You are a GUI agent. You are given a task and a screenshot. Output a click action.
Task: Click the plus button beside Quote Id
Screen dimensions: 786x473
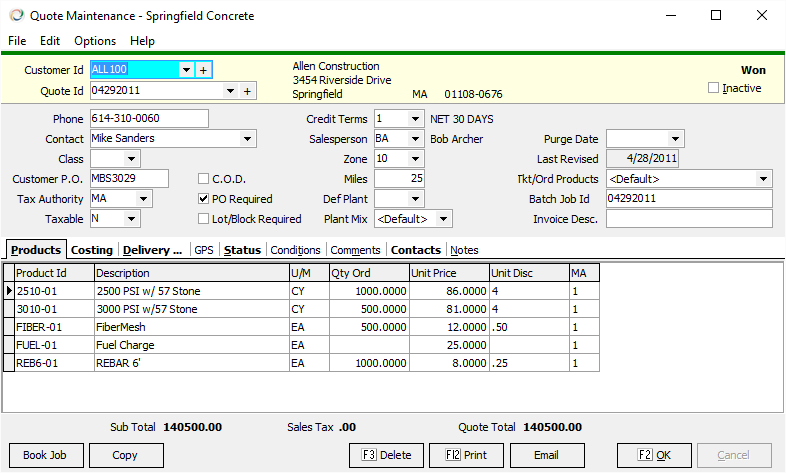click(x=247, y=91)
